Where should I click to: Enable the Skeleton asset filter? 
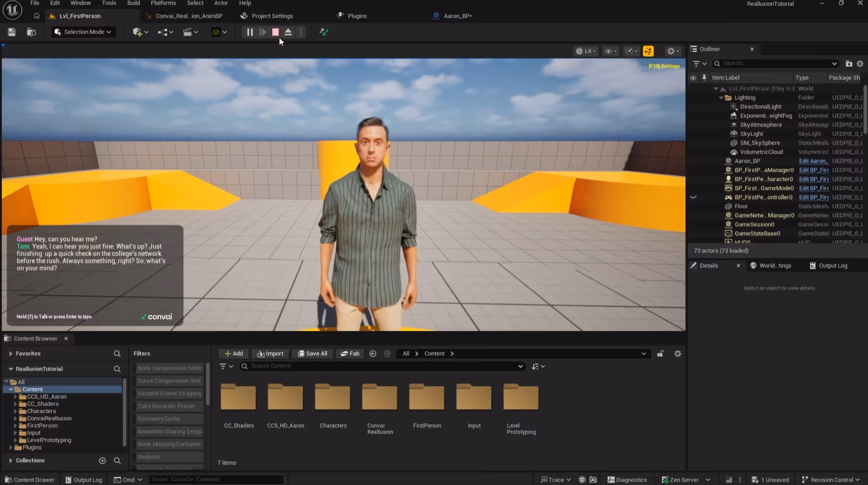click(169, 457)
